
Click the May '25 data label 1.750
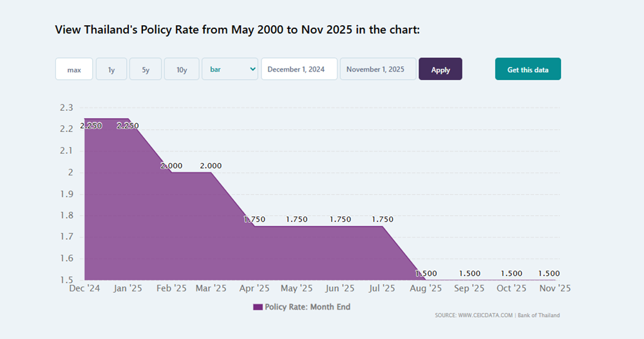(297, 220)
